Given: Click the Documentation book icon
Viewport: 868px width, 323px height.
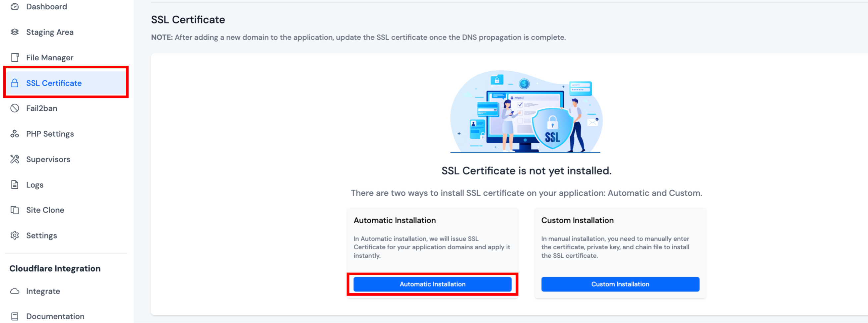Looking at the screenshot, I should pyautogui.click(x=15, y=316).
